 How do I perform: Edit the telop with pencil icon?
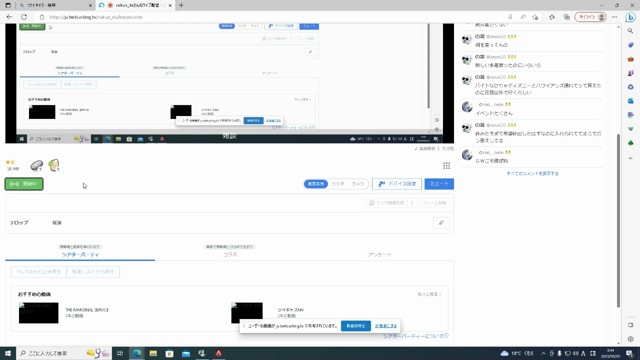tap(441, 222)
